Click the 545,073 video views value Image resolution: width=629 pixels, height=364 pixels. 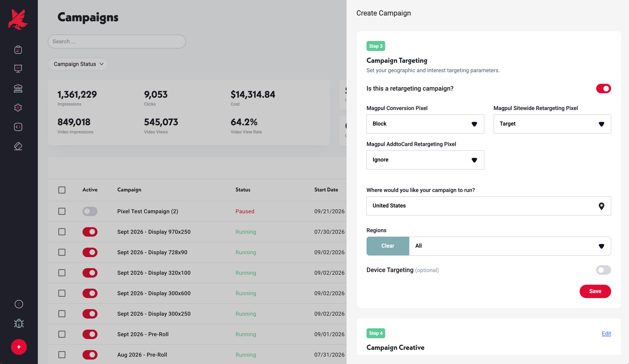[x=161, y=122]
